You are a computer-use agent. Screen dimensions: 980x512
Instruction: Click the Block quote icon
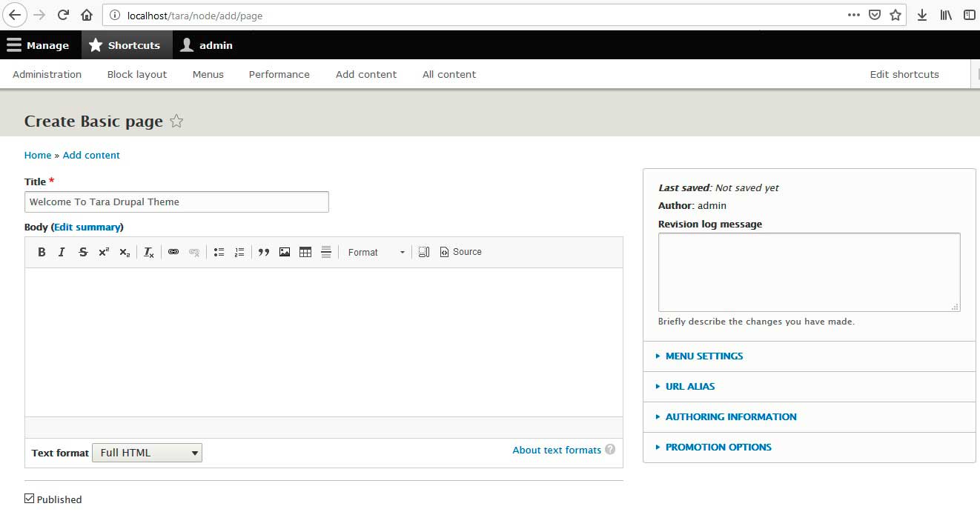(263, 252)
